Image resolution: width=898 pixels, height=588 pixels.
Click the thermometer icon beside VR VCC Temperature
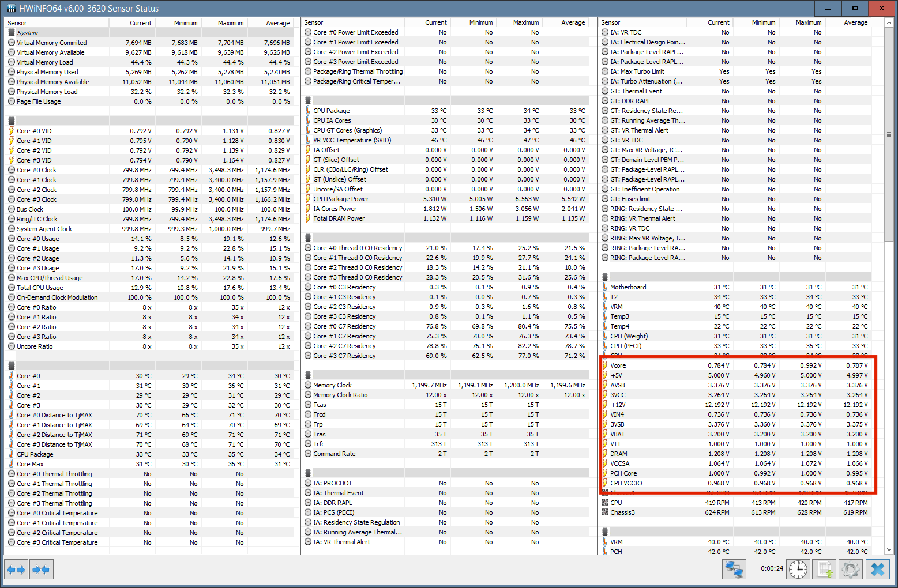(x=308, y=140)
